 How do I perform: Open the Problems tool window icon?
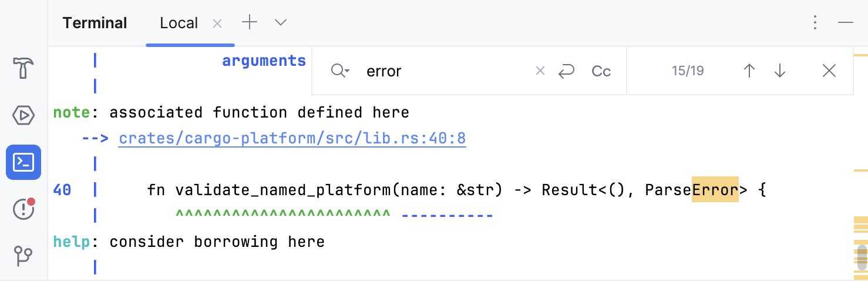point(23,209)
